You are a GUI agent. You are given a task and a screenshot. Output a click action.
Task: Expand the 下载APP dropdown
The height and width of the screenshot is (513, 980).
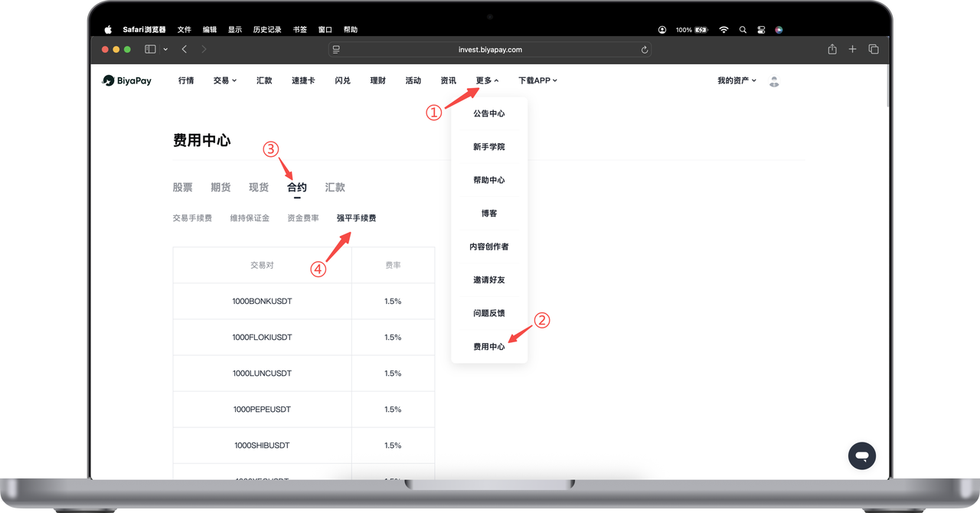click(x=537, y=80)
